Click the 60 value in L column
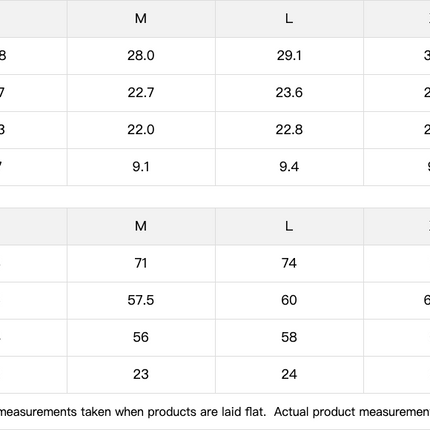430x430 pixels. click(289, 300)
